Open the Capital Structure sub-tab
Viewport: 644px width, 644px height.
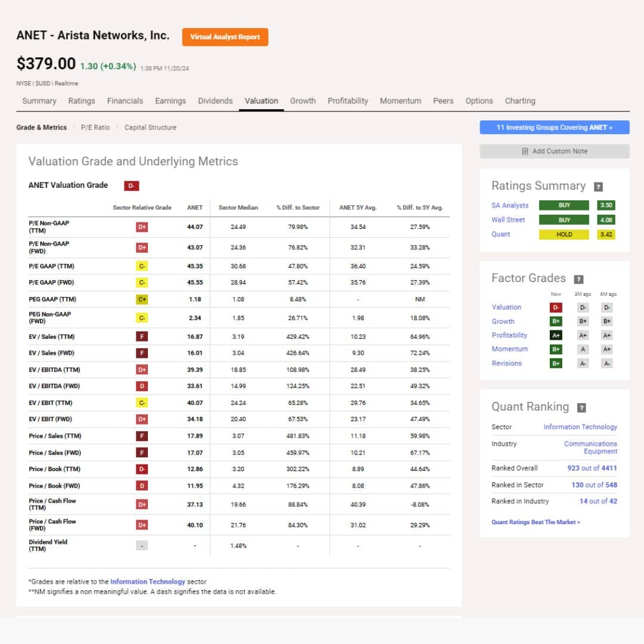150,128
